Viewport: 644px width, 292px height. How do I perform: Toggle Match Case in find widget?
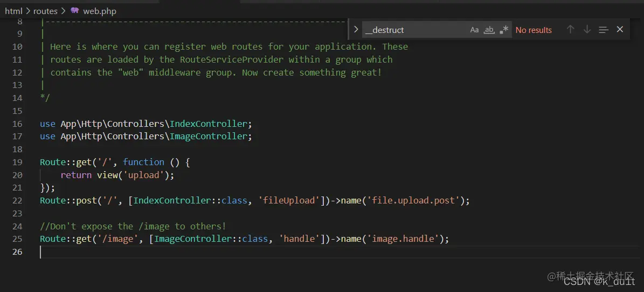point(474,30)
